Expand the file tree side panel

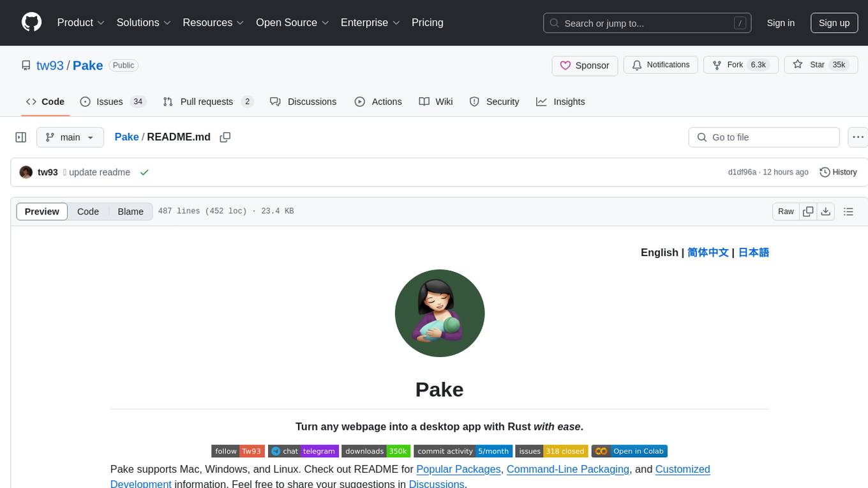21,137
